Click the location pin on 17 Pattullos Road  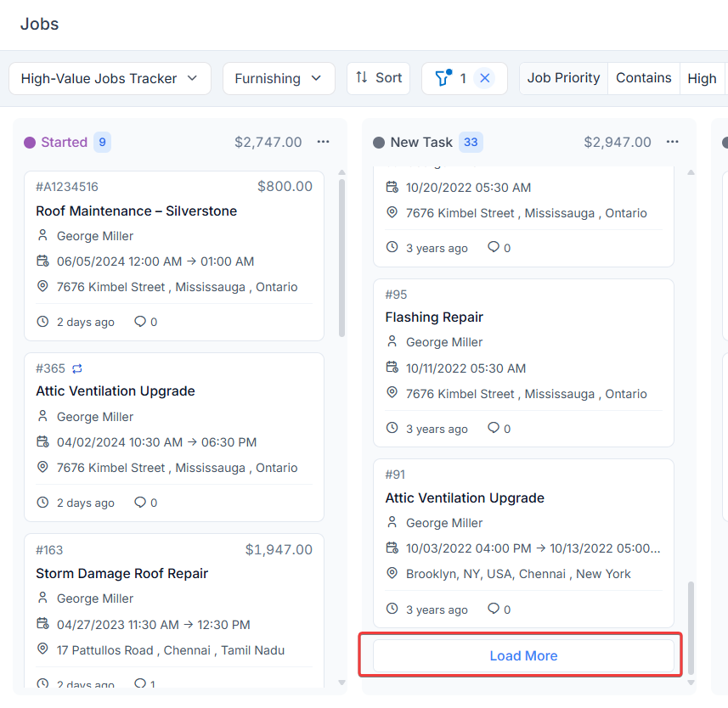(42, 649)
